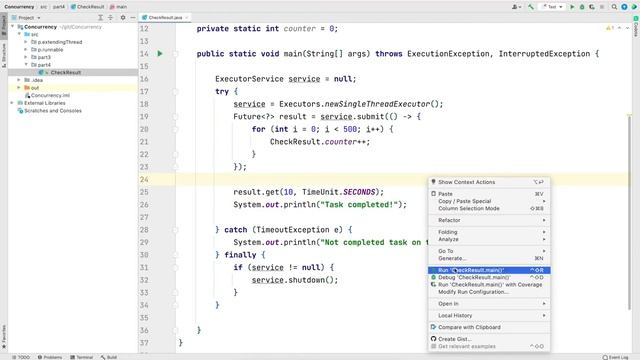Click the toolbar Debug bug icon
The width and height of the screenshot is (640, 360).
pos(582,7)
